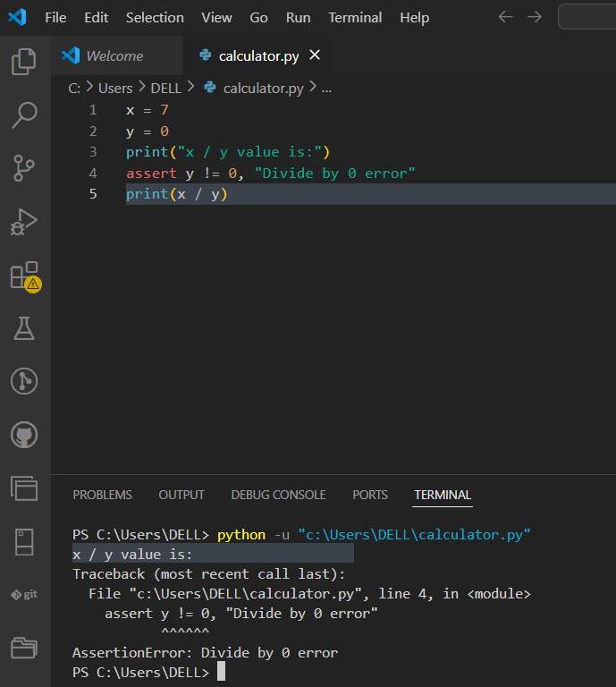
Task: Click line number 1 in the gutter
Action: click(93, 109)
